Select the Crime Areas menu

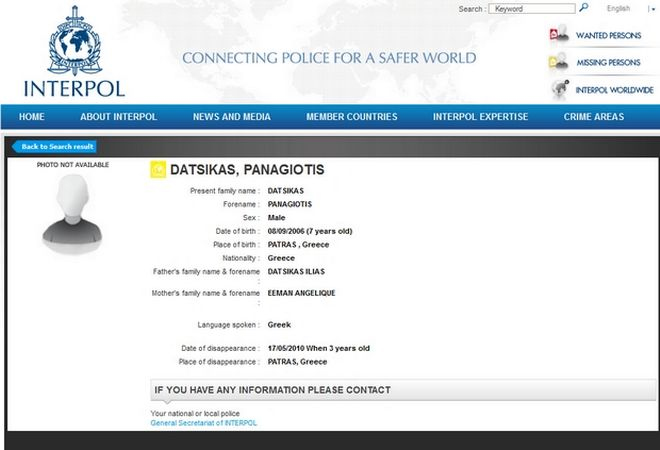pos(594,117)
